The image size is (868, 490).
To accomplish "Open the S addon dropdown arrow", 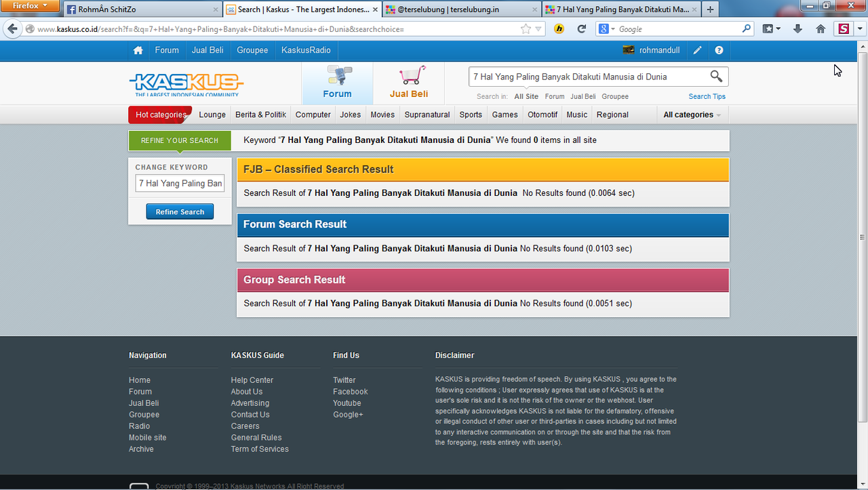I will 859,29.
